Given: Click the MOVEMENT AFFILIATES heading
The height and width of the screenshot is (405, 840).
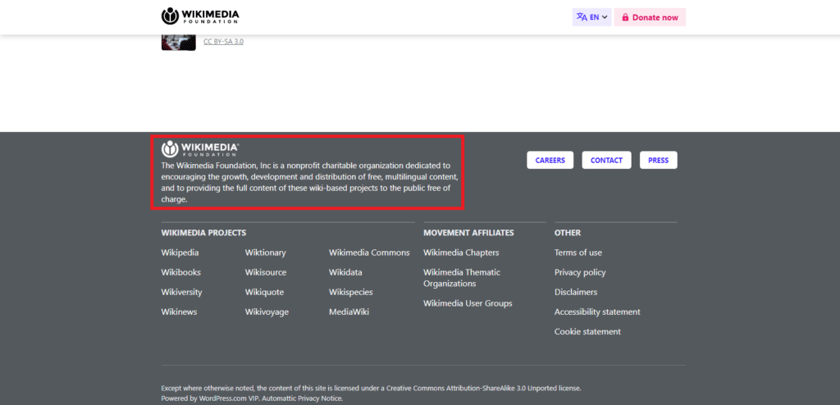Looking at the screenshot, I should click(469, 233).
